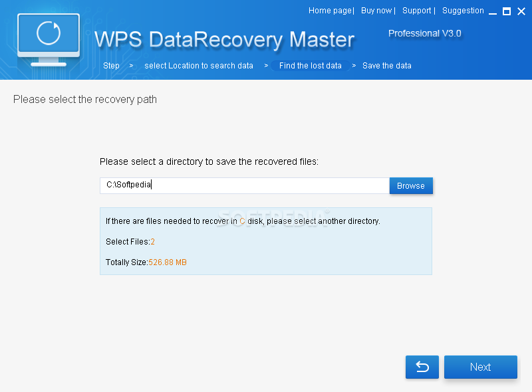Click the 'Please select the recovery path' heading
This screenshot has height=392, width=532.
tap(85, 100)
